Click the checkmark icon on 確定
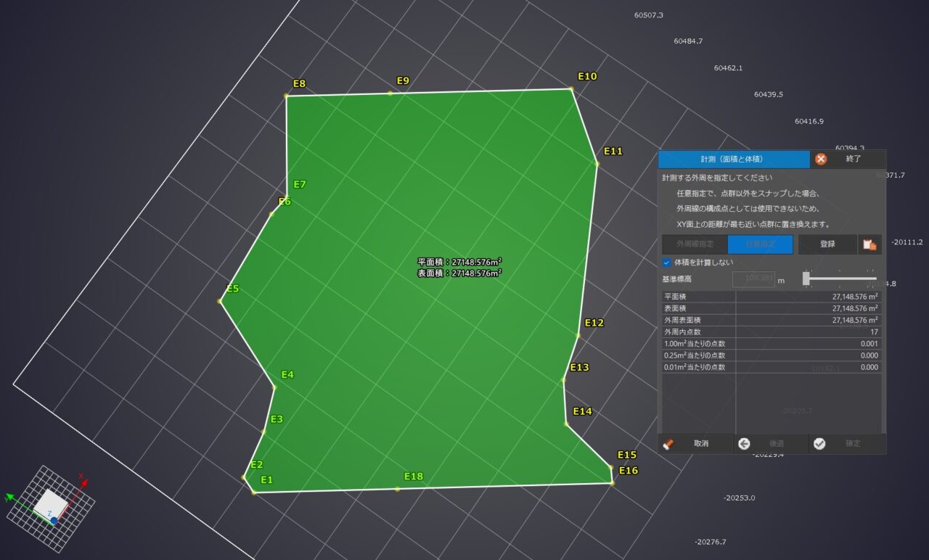 tap(819, 444)
